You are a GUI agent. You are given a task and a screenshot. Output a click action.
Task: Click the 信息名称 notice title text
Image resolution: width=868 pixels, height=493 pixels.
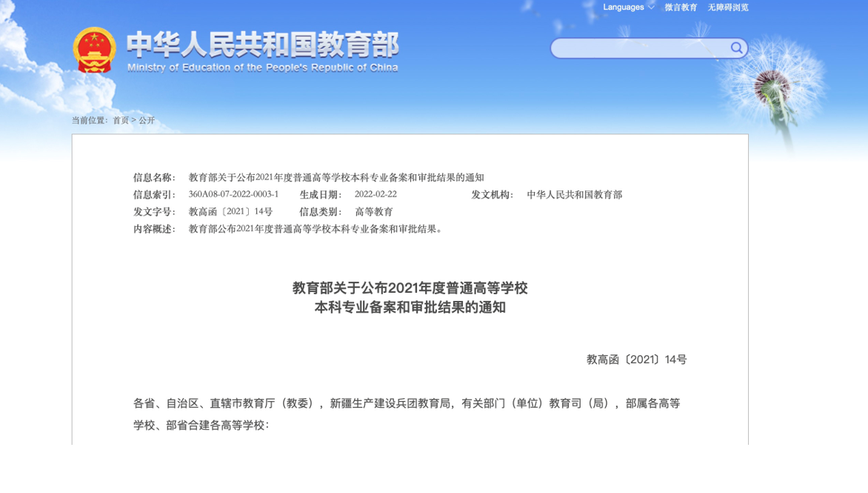tap(336, 177)
